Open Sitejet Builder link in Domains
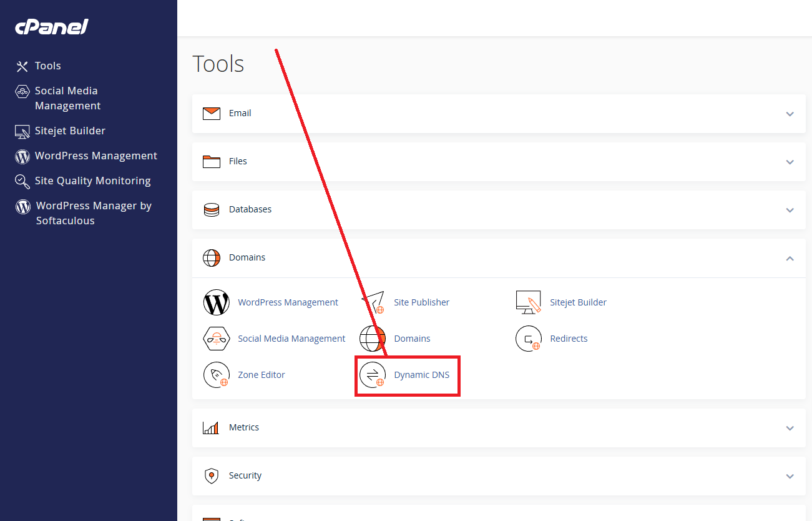 [x=578, y=302]
